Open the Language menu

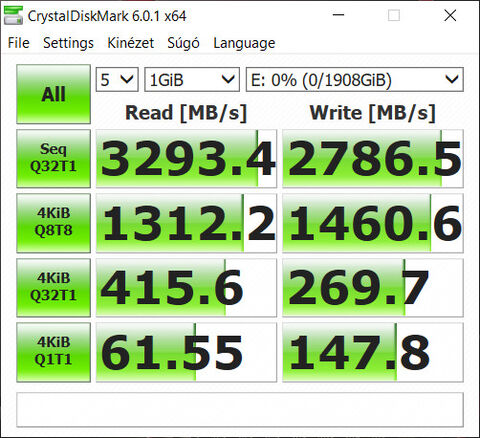coord(244,43)
